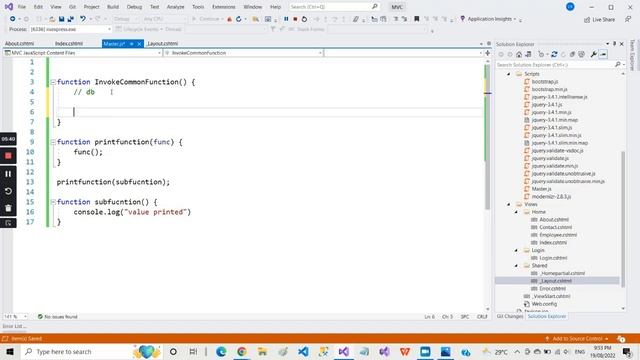
Task: Click the feedback icon next to Live Share
Action: tap(628, 19)
